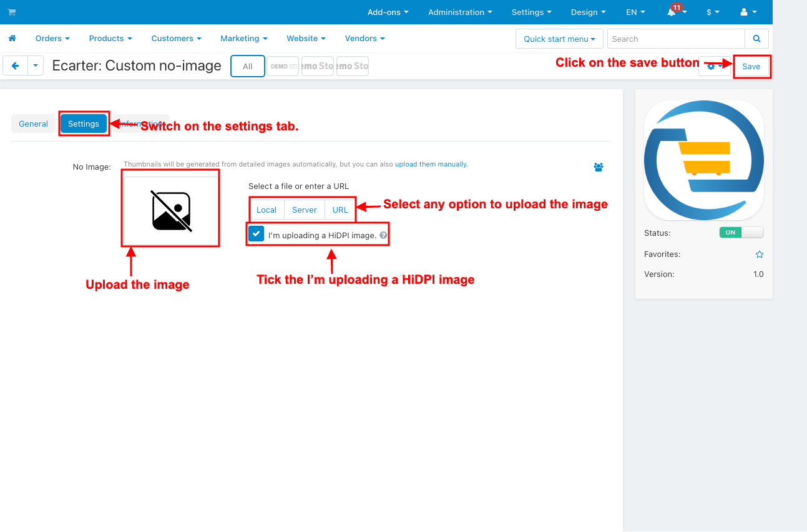Mark add-on as favorite with star icon
This screenshot has height=532, width=807.
click(759, 254)
